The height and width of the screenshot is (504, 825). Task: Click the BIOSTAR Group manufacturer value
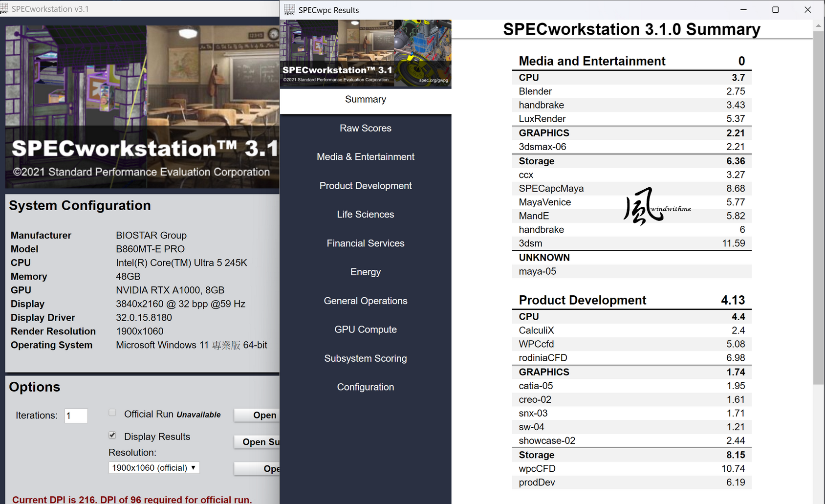[152, 236]
